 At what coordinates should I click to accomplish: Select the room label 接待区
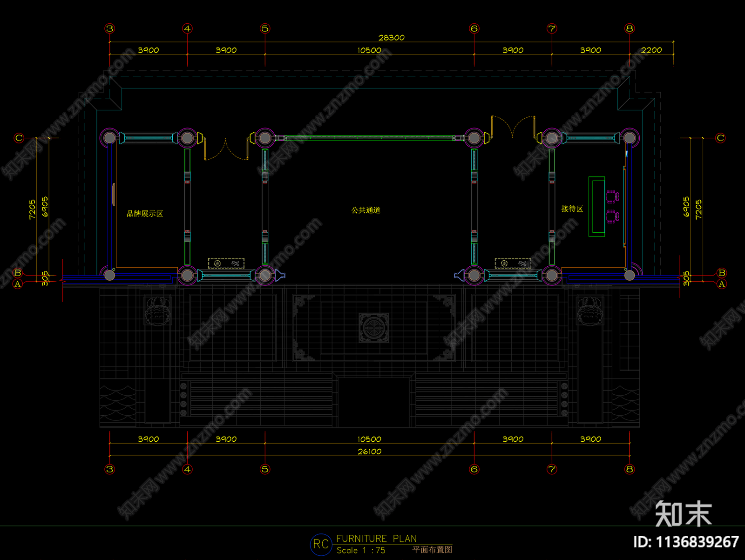click(572, 209)
